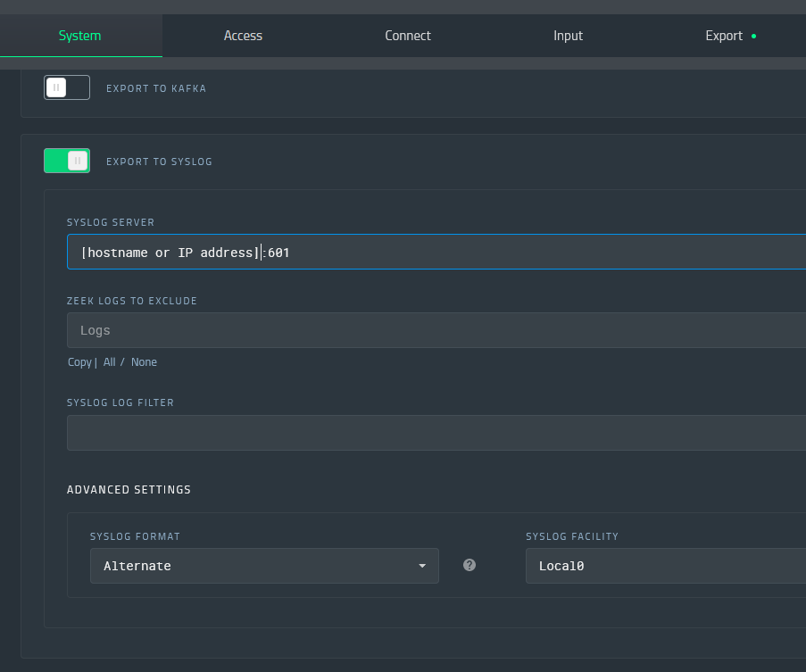Image resolution: width=806 pixels, height=672 pixels.
Task: Click the green dot beside Export
Action: pyautogui.click(x=753, y=36)
